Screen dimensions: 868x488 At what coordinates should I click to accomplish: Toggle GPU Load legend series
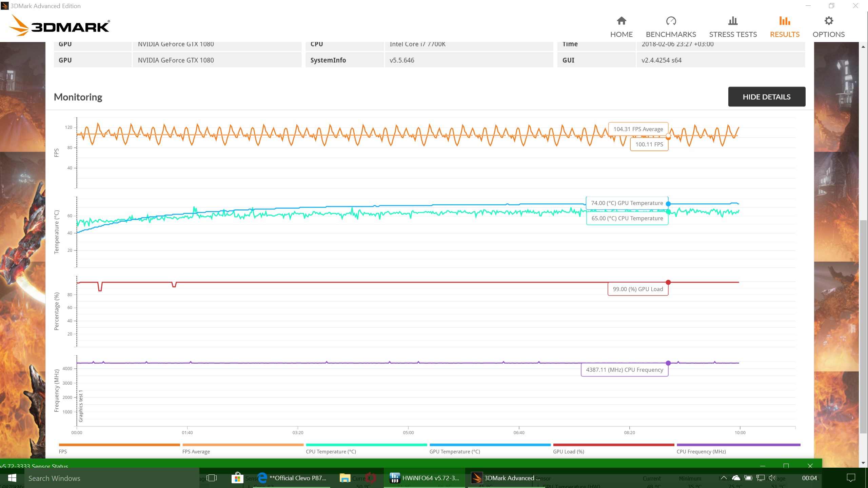pos(568,451)
